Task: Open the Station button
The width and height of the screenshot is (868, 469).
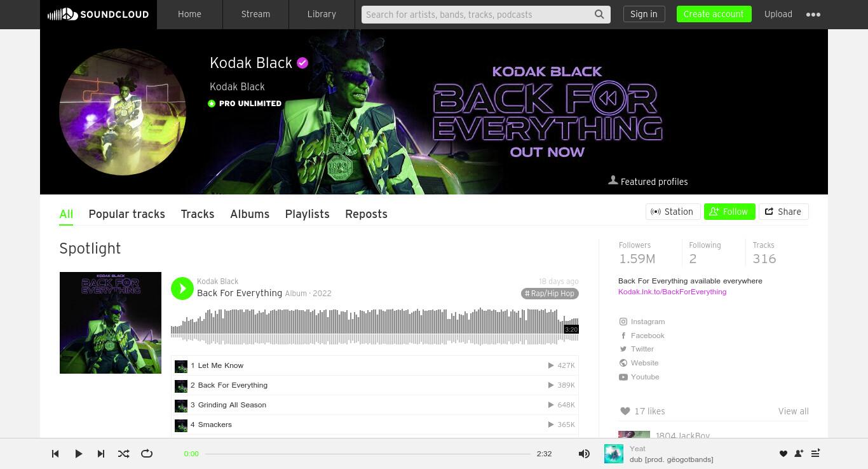Action: (x=673, y=212)
